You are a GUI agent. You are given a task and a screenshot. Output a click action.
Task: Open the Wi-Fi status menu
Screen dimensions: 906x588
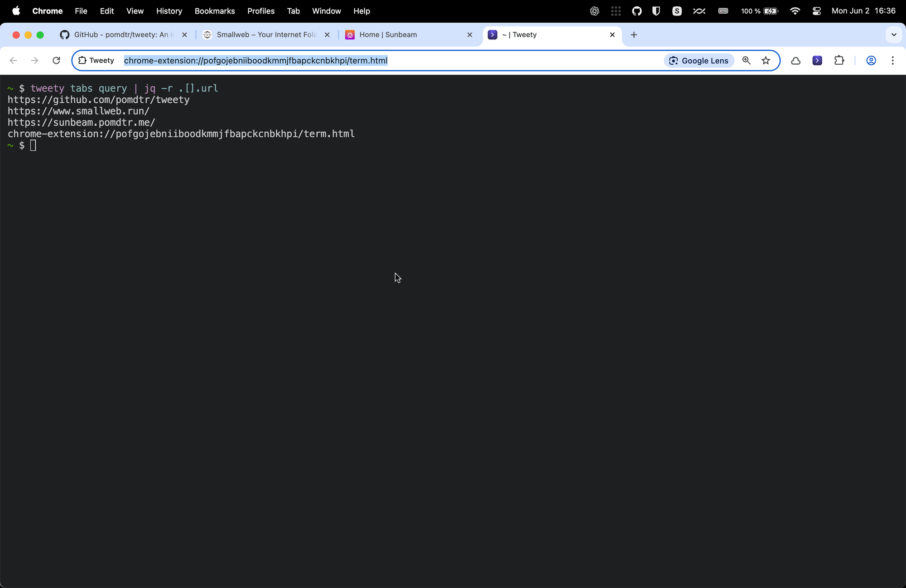[795, 11]
